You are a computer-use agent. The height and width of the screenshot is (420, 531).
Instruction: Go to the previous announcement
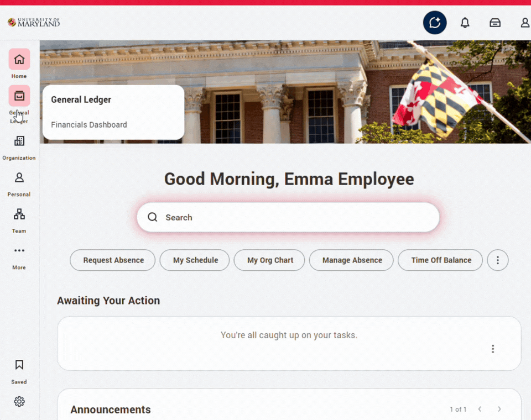[480, 409]
